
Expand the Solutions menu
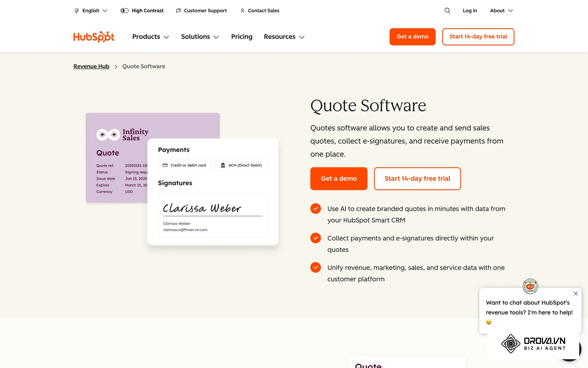200,37
